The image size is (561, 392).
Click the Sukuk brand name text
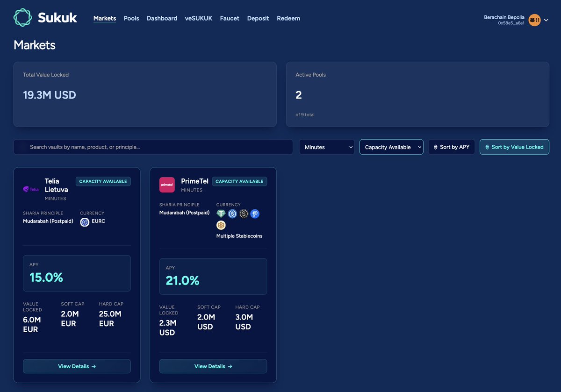tap(58, 18)
